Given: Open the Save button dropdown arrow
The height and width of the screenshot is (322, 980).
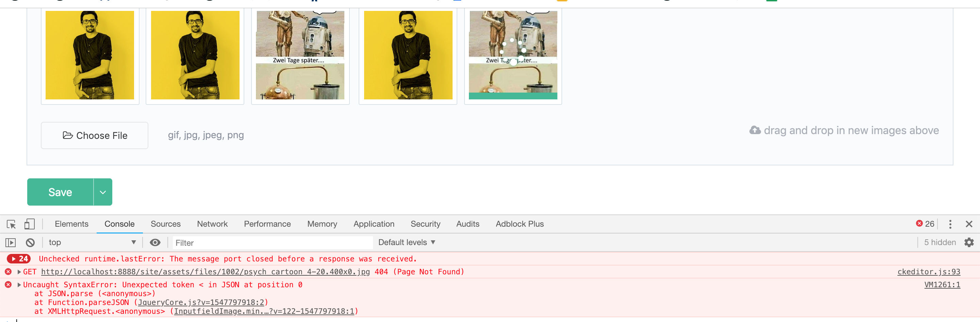Looking at the screenshot, I should coord(102,192).
